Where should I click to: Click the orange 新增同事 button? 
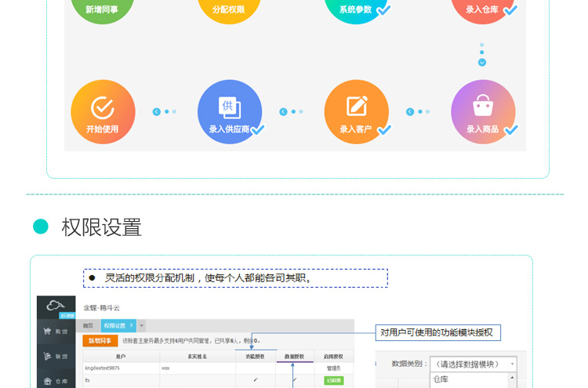tap(100, 341)
